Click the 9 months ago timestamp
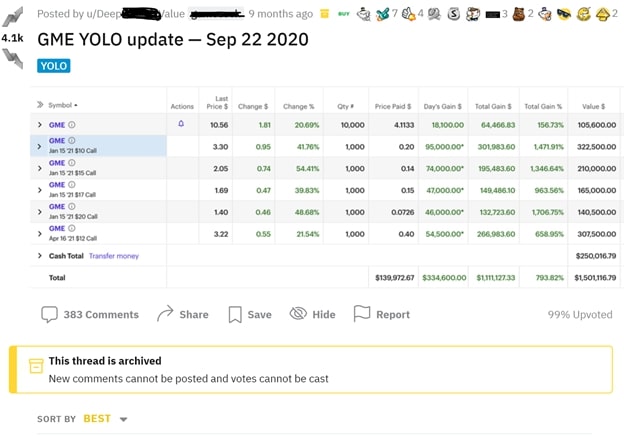Screen dimensions: 624x436 coord(281,14)
